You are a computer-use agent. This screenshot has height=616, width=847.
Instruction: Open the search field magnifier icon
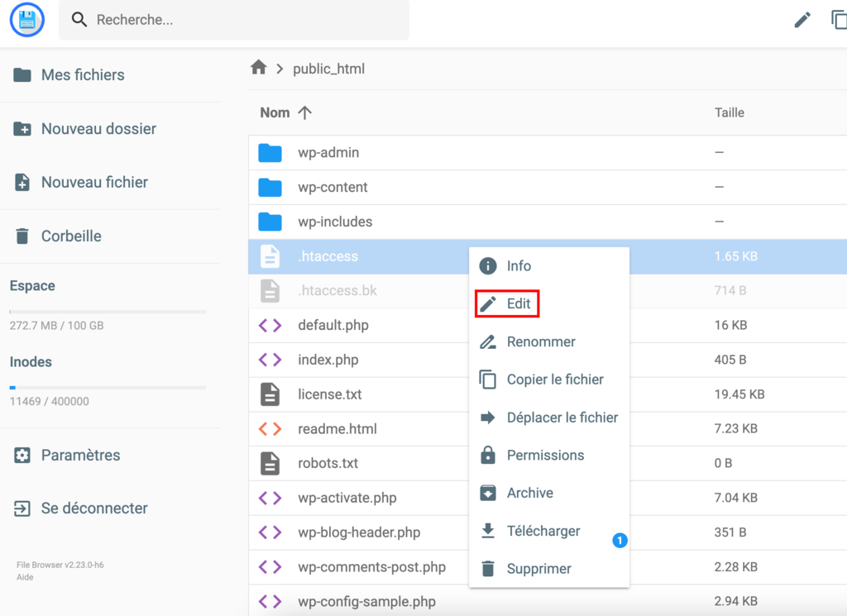pos(79,19)
